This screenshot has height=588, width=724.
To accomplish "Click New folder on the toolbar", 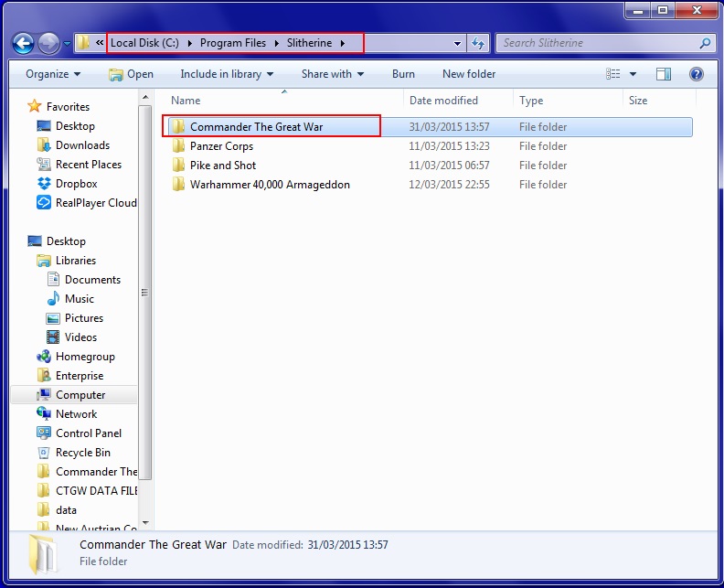I will point(469,74).
